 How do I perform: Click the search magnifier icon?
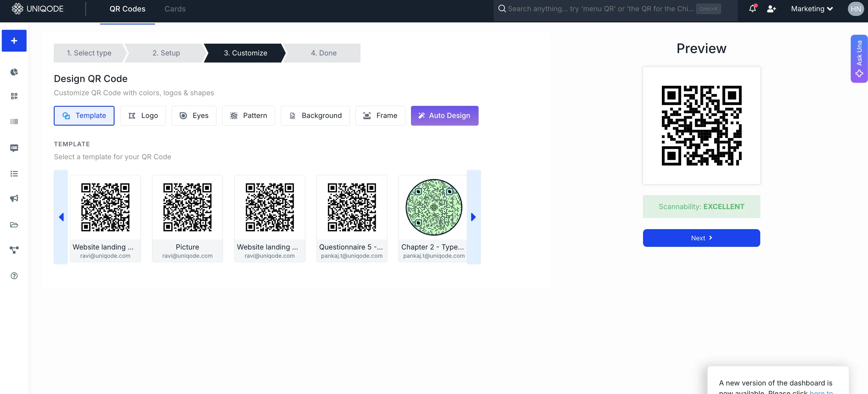(x=502, y=9)
